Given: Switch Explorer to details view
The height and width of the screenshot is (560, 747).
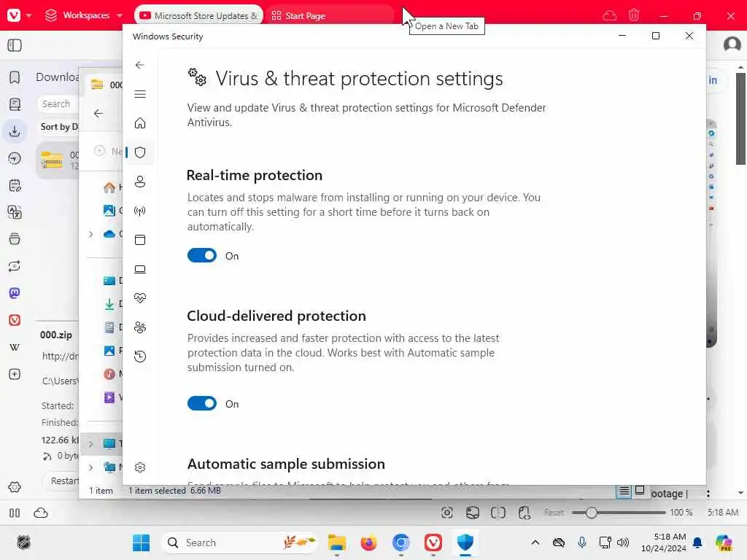Looking at the screenshot, I should coord(624,491).
